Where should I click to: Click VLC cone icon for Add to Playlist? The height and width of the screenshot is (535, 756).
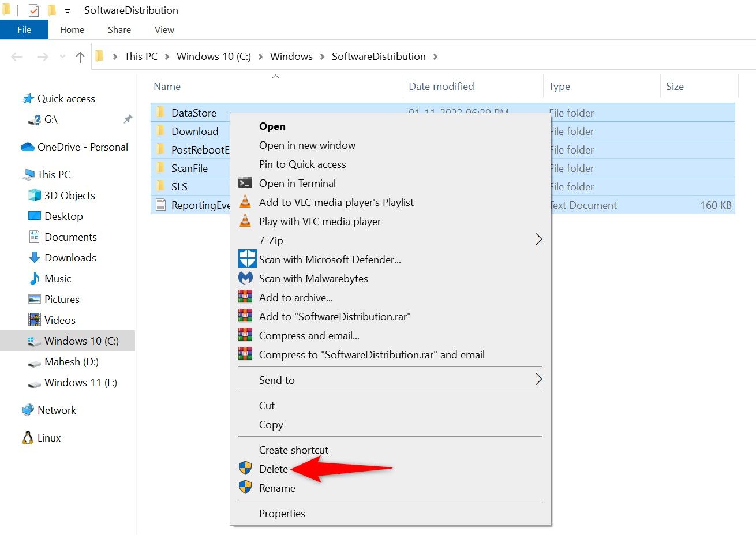pyautogui.click(x=245, y=202)
